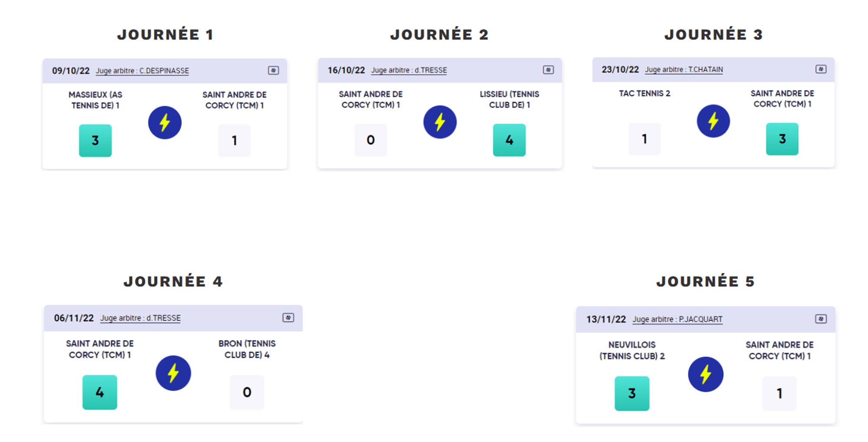Click the match sheet icon for Journée 5
The image size is (868, 442).
pyautogui.click(x=821, y=319)
